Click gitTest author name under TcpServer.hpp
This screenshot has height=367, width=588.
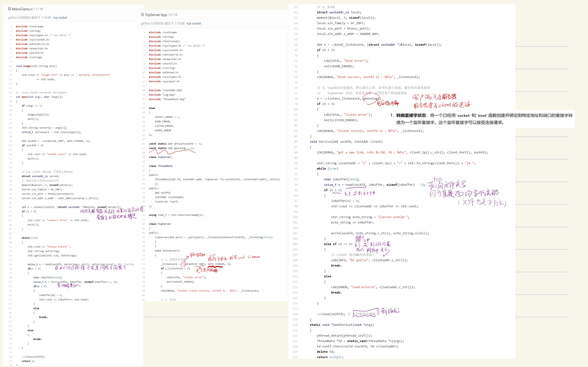click(x=153, y=24)
